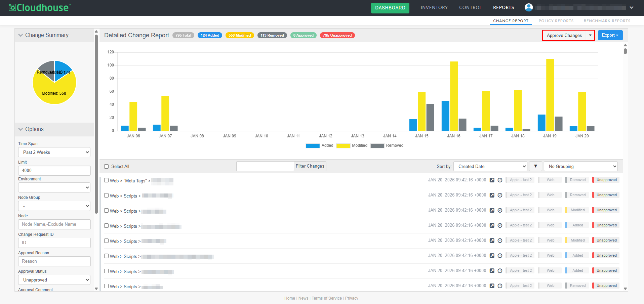Click history clock icon on Meta Tags row
This screenshot has width=644, height=304.
[500, 180]
